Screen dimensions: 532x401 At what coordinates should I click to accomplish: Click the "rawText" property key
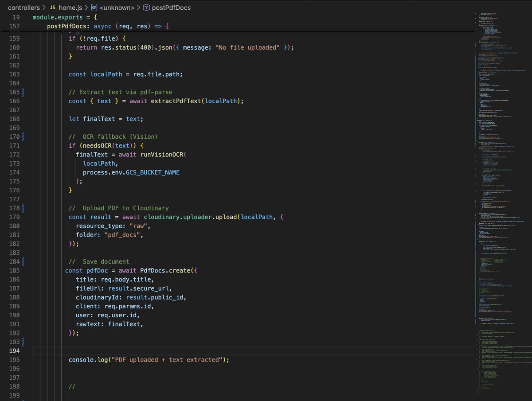click(x=88, y=324)
